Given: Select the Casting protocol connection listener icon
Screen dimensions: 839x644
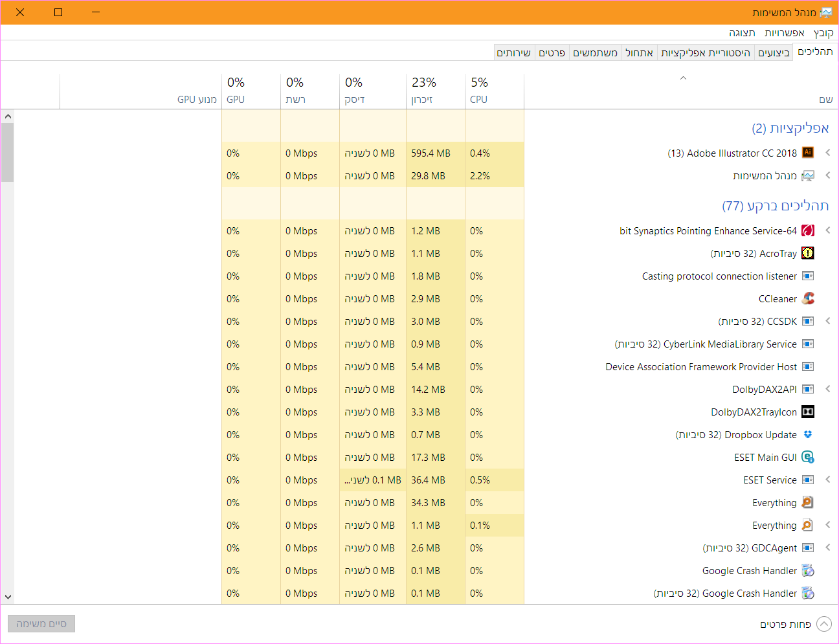Looking at the screenshot, I should point(808,276).
